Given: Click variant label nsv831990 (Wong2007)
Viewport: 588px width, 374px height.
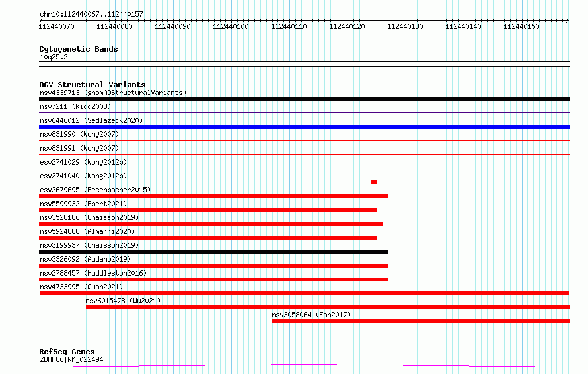Looking at the screenshot, I should pyautogui.click(x=79, y=134).
